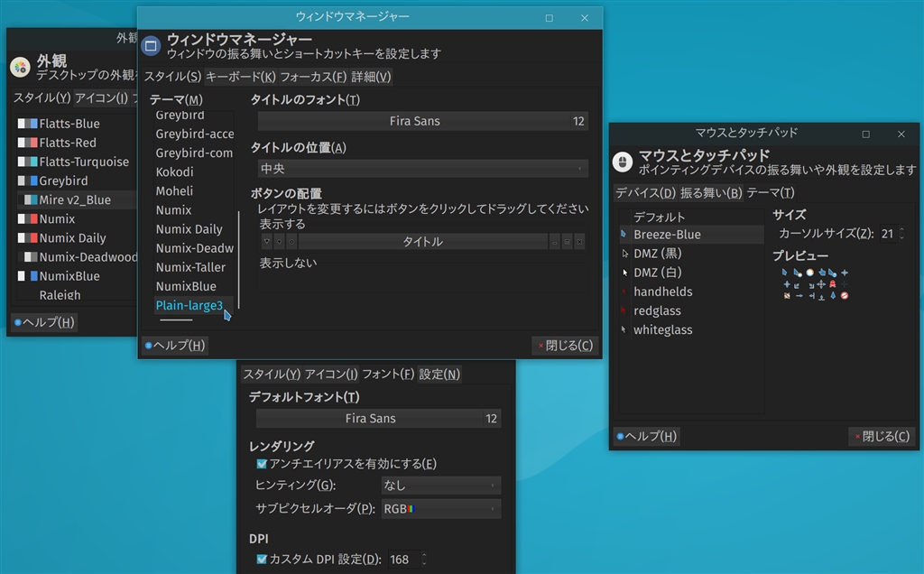Decrease the cursor size stepper
The width and height of the screenshot is (924, 574).
[901, 237]
